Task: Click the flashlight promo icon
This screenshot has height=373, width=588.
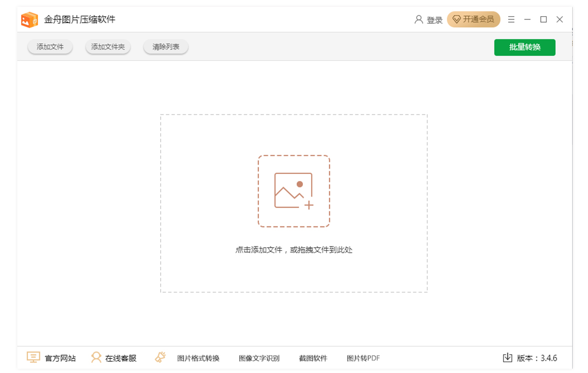Action: pos(161,357)
